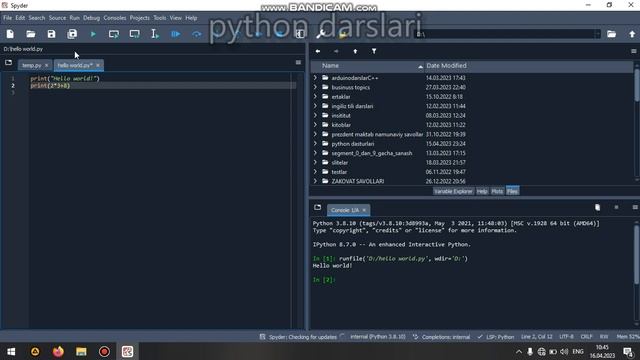Switch to the Help pane tab
Viewport: 640px width, 360px height.
pyautogui.click(x=482, y=191)
